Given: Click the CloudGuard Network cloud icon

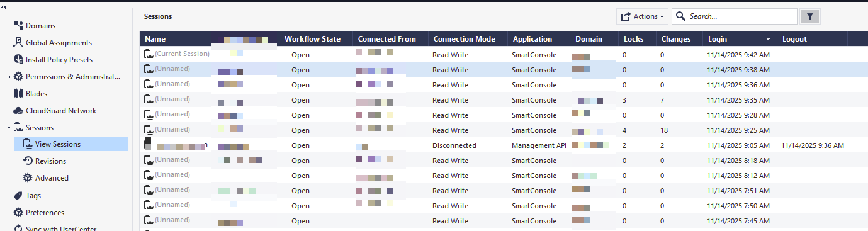Looking at the screenshot, I should 18,111.
